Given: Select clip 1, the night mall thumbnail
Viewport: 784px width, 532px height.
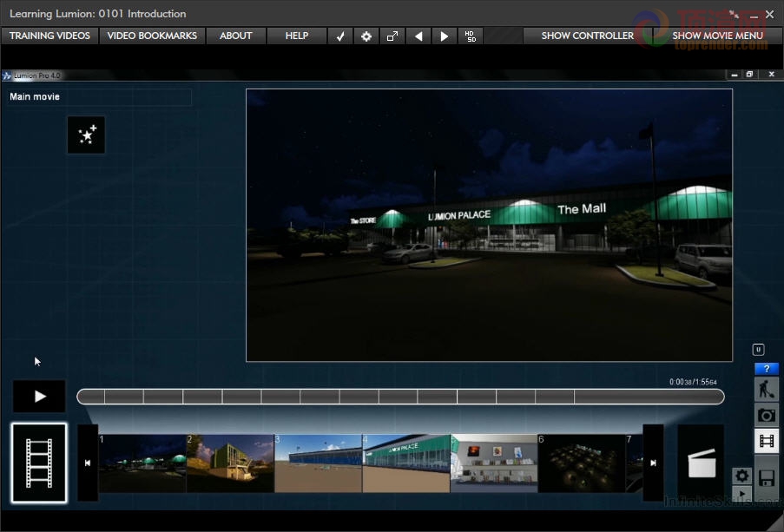Looking at the screenshot, I should [142, 463].
